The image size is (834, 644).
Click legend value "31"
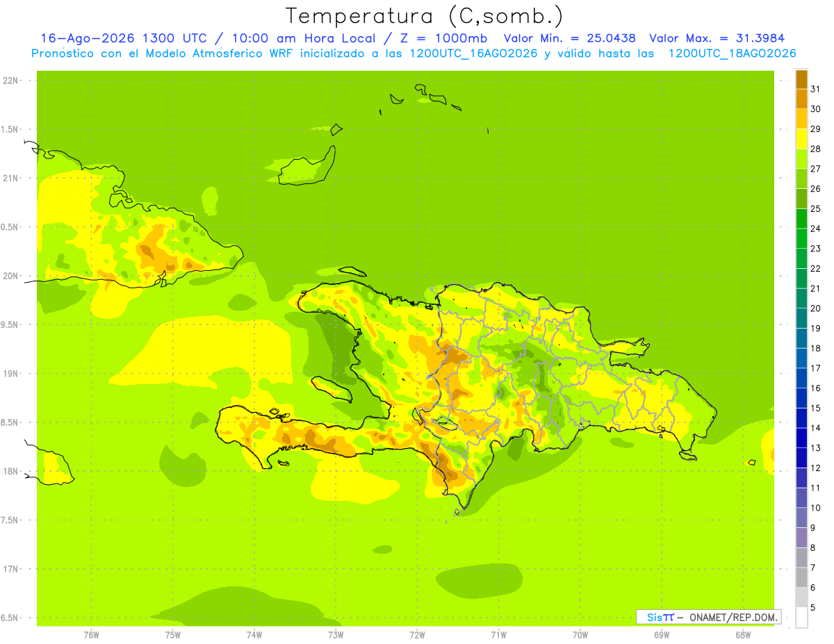pyautogui.click(x=816, y=89)
